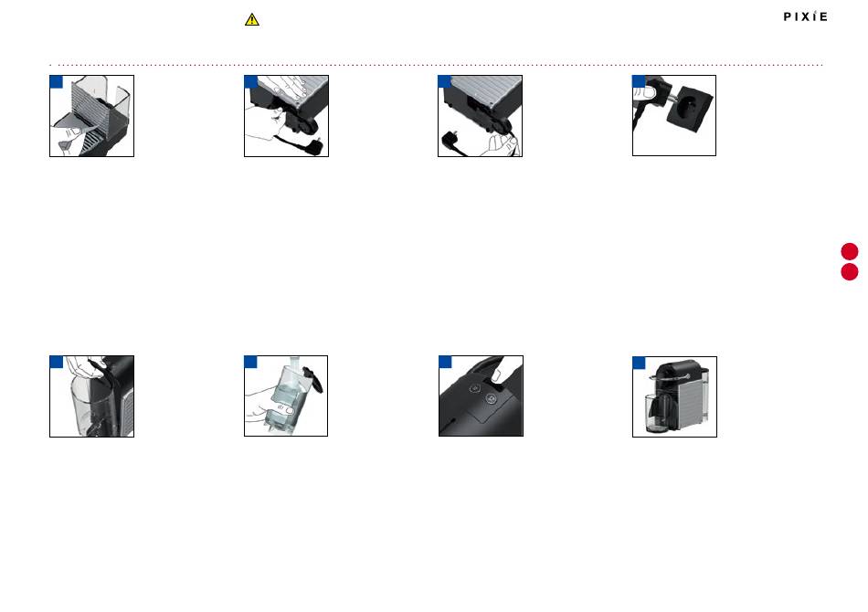Click the water tank filling illustration
Screen dimensions: 868x612
[286, 396]
